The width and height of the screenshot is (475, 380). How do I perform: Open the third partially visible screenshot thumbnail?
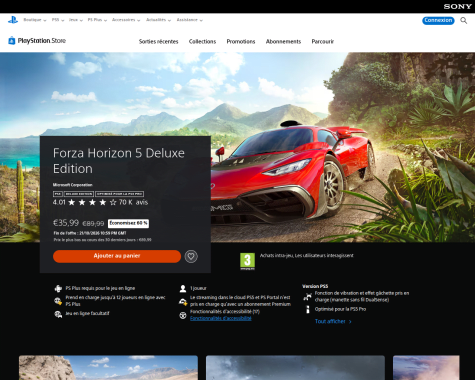(x=426, y=368)
